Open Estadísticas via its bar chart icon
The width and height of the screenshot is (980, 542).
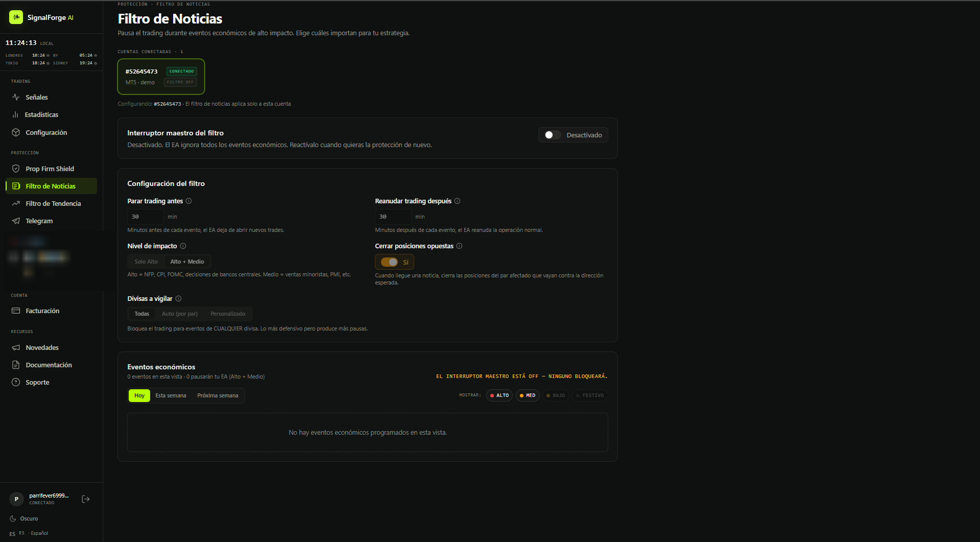coord(15,114)
